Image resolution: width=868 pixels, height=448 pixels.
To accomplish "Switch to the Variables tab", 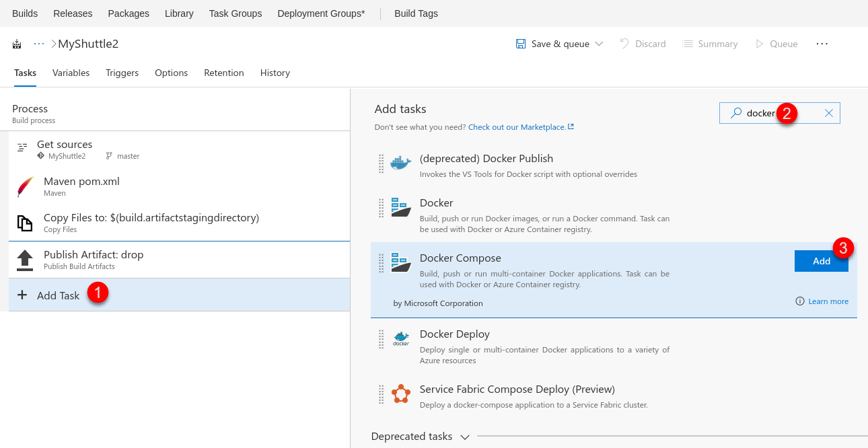I will tap(71, 73).
